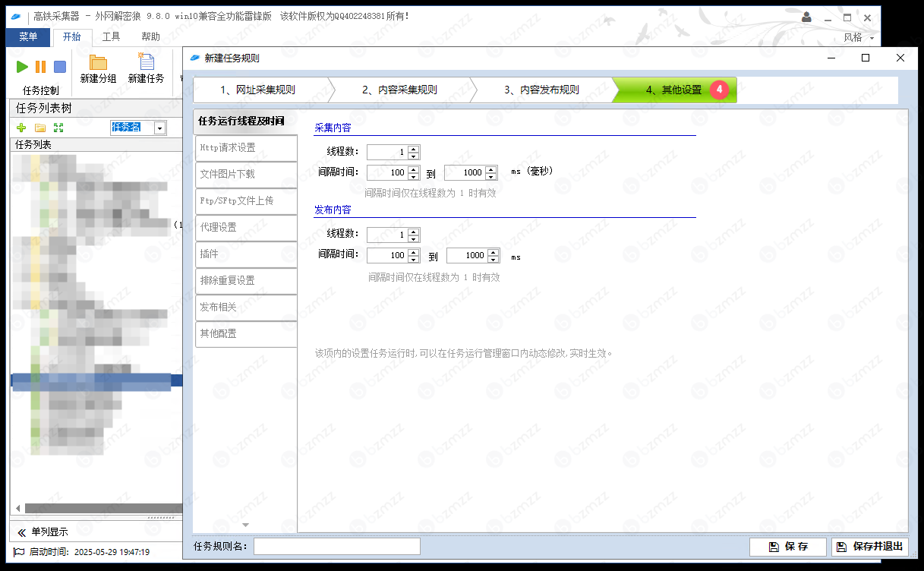
Task: Open the 发布相关 side tab
Action: (245, 307)
